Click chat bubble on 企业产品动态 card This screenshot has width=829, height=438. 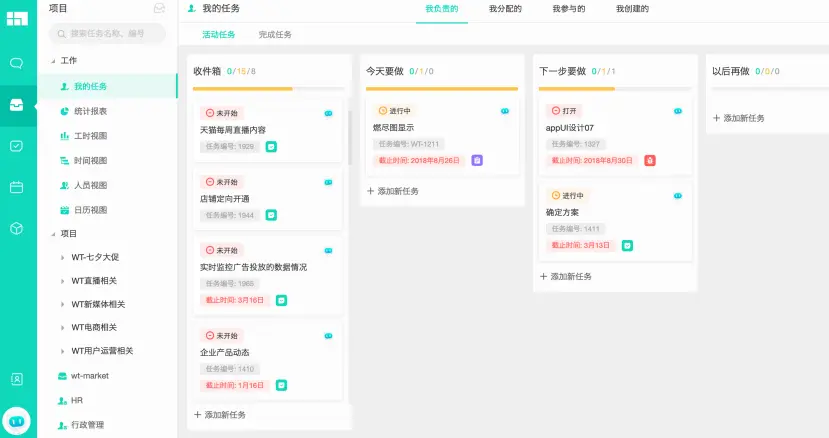[328, 335]
